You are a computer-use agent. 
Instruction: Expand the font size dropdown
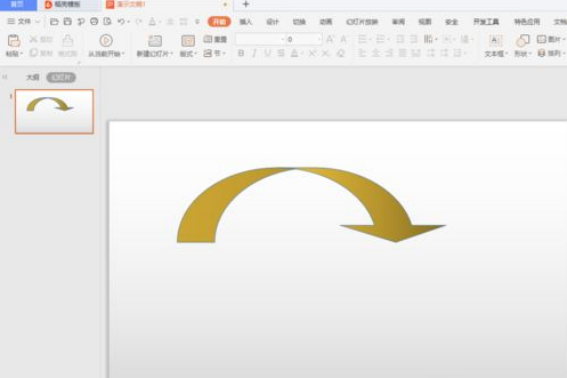click(x=319, y=39)
